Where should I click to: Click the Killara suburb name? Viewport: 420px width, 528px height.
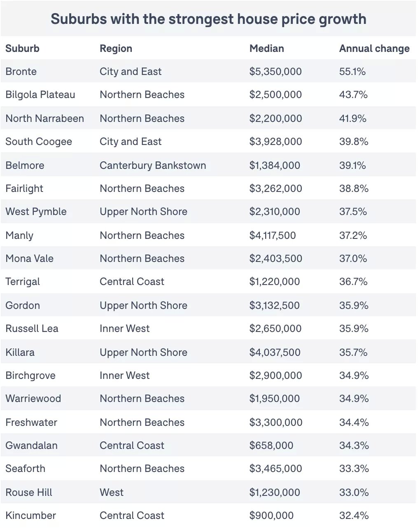point(20,353)
